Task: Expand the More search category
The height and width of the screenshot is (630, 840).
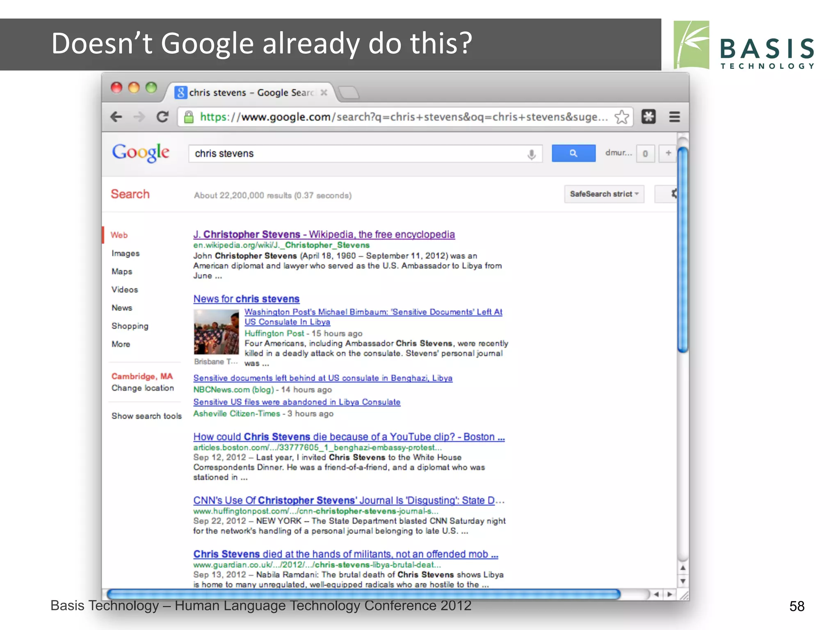Action: (x=121, y=344)
